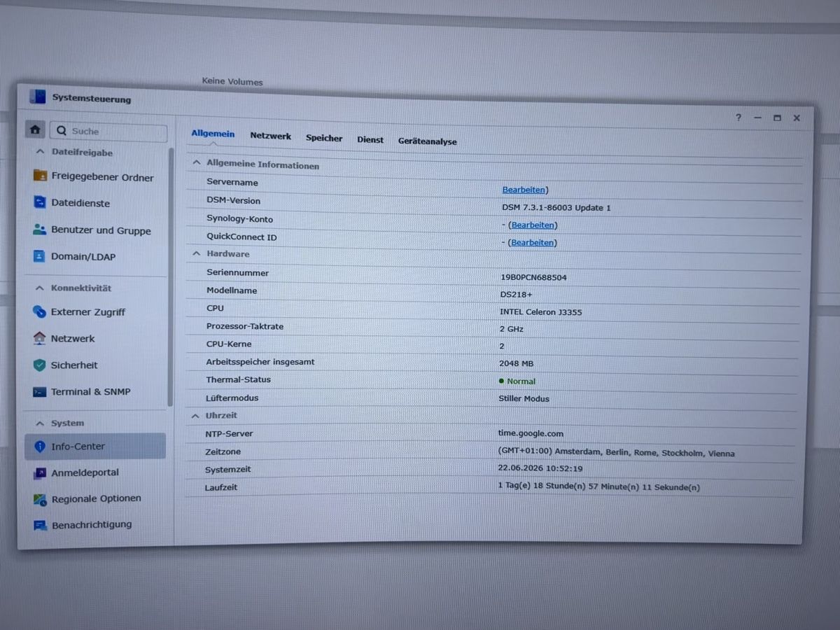This screenshot has height=630, width=840.
Task: Collapse the Dateifreigabe sidebar section
Action: (x=39, y=152)
